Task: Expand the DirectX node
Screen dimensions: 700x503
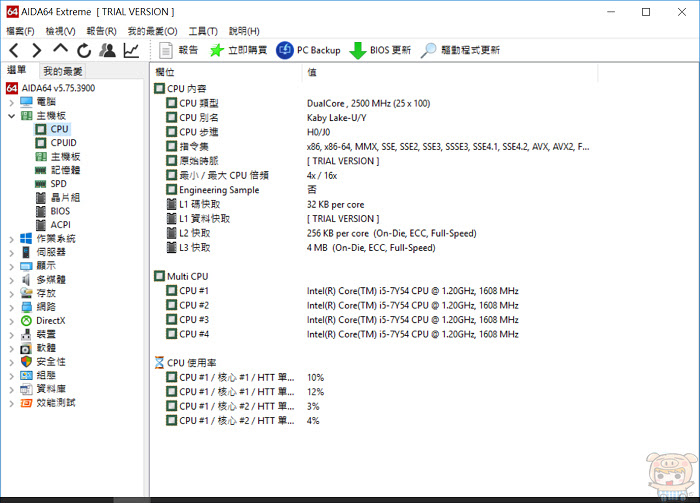Action: point(12,321)
